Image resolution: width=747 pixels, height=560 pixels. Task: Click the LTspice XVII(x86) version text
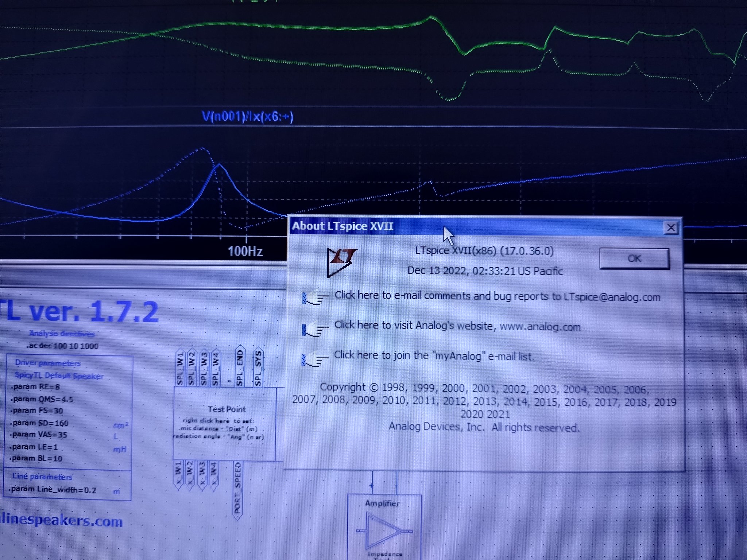(484, 251)
